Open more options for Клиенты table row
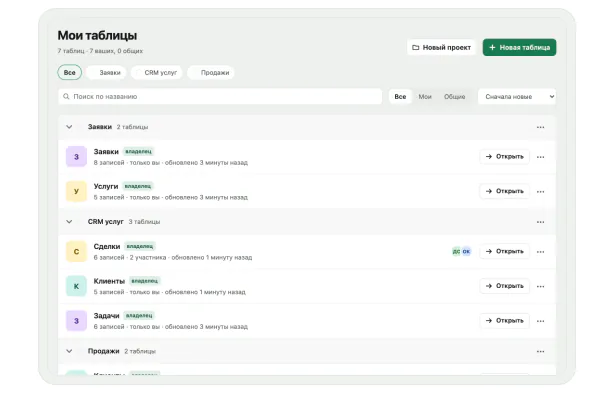 click(540, 286)
